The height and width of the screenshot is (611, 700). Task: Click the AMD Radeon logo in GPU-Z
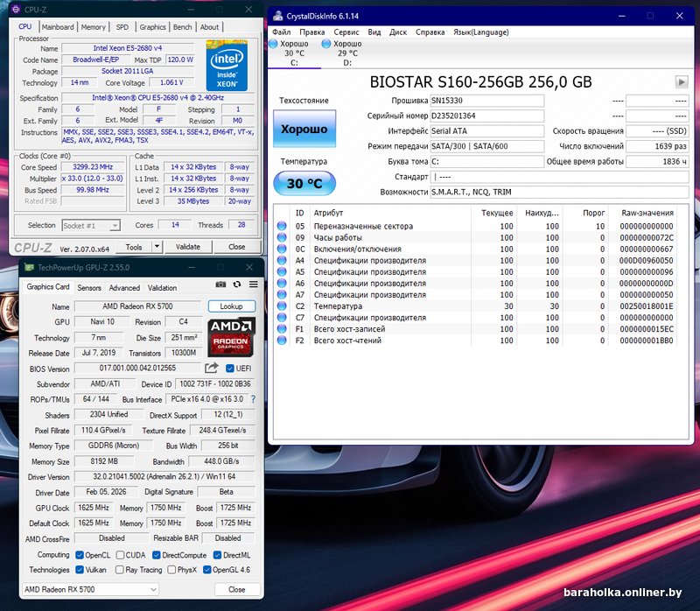[231, 337]
